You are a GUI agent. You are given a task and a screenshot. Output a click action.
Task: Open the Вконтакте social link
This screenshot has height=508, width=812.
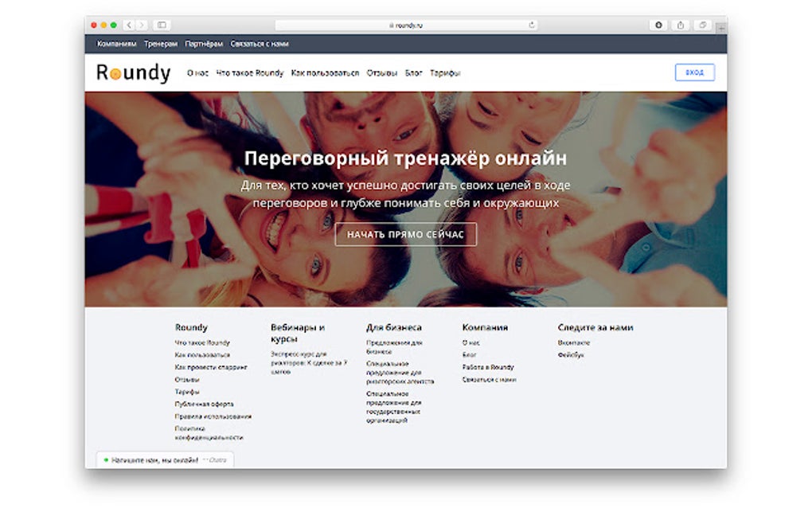574,343
